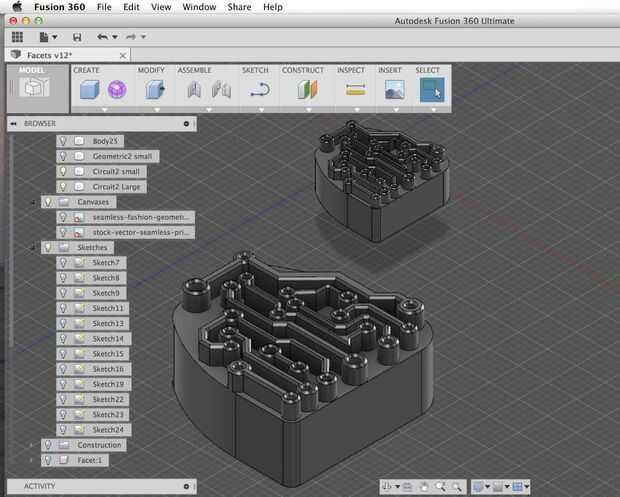Click the large circuit model in viewport

click(302, 368)
